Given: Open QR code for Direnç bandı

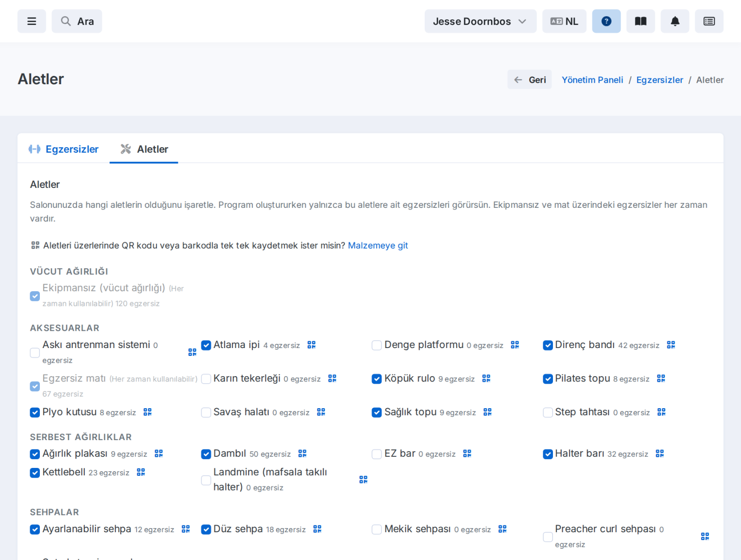Looking at the screenshot, I should 671,345.
